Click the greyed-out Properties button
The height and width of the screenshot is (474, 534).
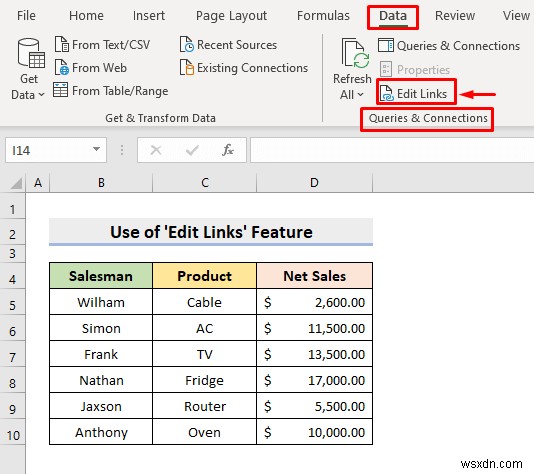pos(414,69)
